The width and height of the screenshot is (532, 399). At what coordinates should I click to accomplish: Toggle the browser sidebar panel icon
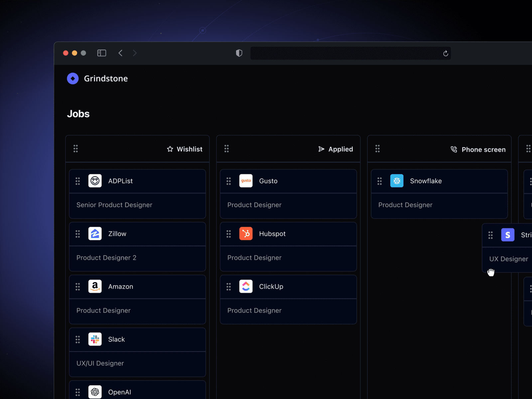pyautogui.click(x=102, y=53)
